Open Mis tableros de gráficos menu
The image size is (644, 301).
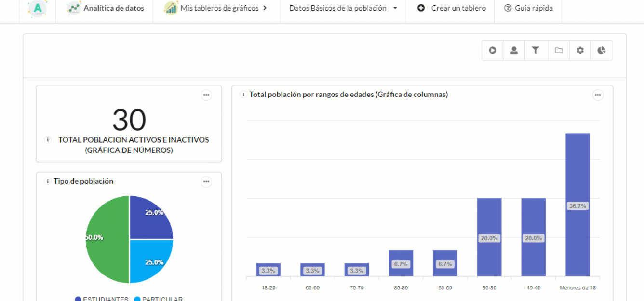(216, 8)
